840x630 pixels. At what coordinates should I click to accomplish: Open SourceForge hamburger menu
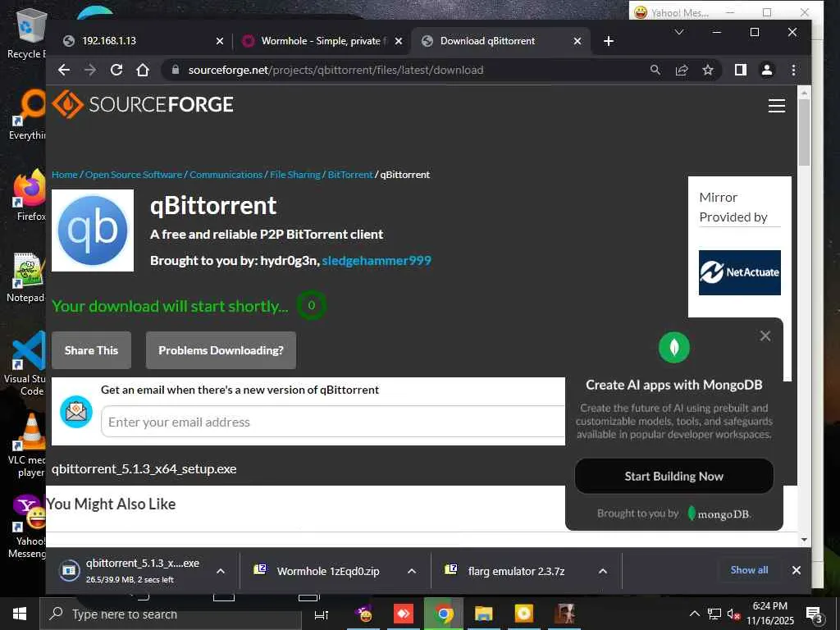click(x=776, y=106)
